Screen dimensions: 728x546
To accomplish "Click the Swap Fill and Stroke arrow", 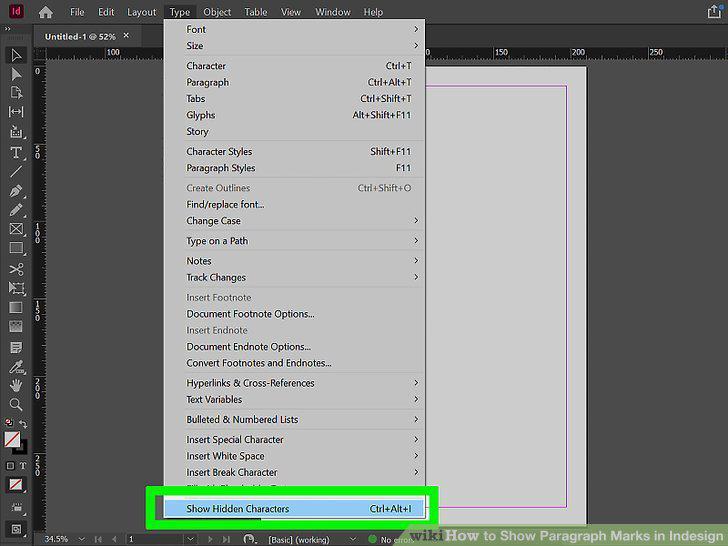I will (x=23, y=423).
